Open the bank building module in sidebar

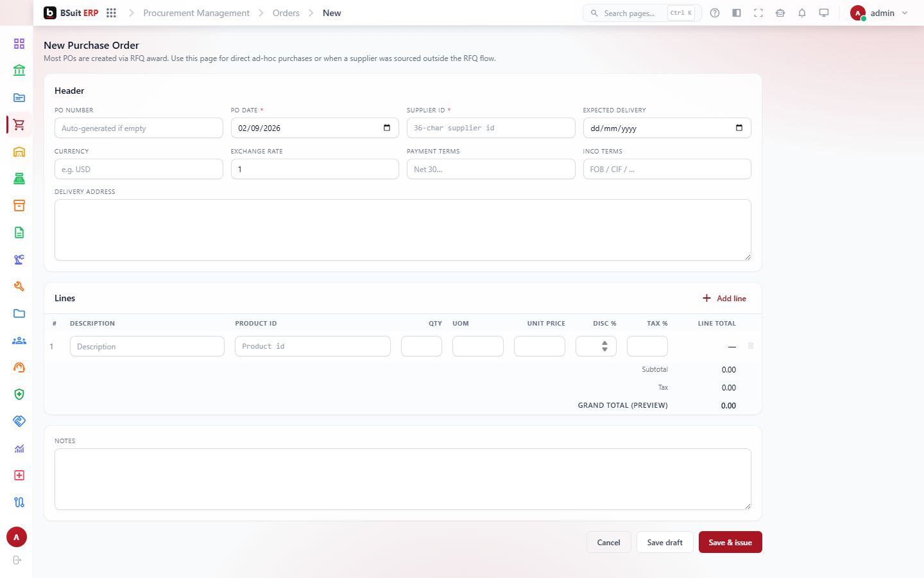point(19,71)
